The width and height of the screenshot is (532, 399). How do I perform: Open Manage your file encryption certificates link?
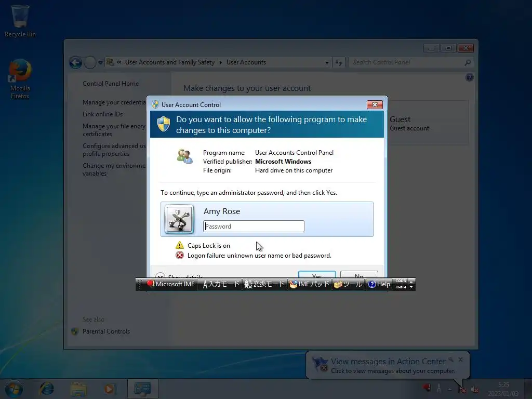tap(114, 130)
